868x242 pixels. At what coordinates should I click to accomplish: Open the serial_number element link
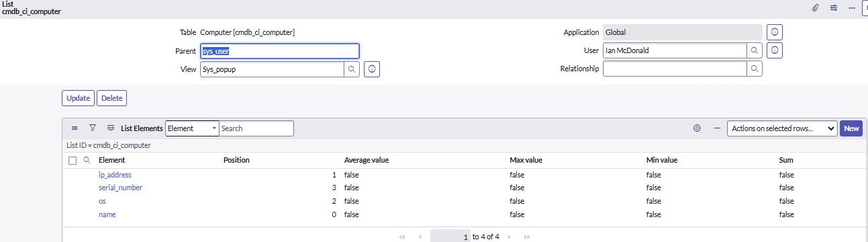120,188
